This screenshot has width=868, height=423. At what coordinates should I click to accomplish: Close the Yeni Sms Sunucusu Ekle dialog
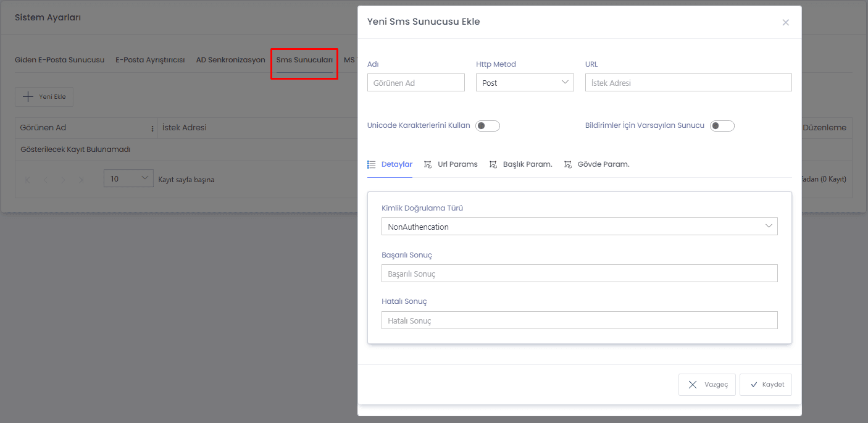(x=785, y=22)
